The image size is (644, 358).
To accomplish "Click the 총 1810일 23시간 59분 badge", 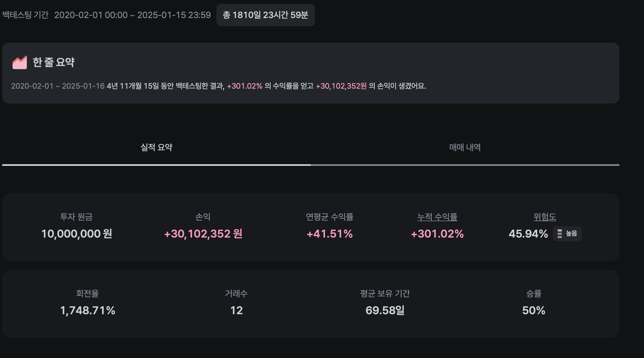I will 265,15.
